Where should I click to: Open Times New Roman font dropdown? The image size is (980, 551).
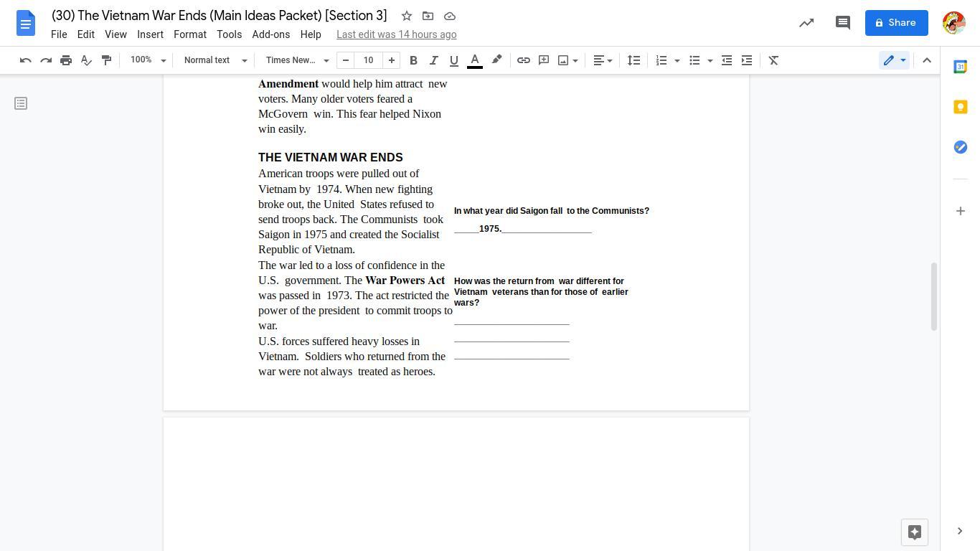point(297,60)
